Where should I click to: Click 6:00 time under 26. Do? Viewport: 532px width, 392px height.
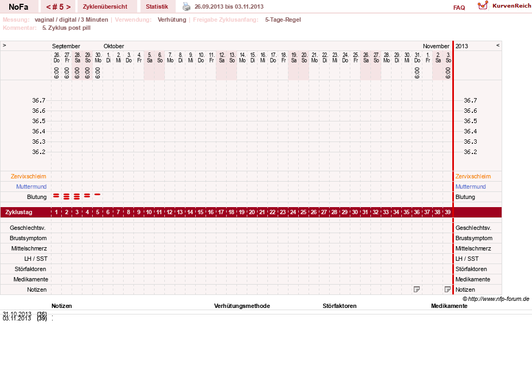click(x=56, y=73)
